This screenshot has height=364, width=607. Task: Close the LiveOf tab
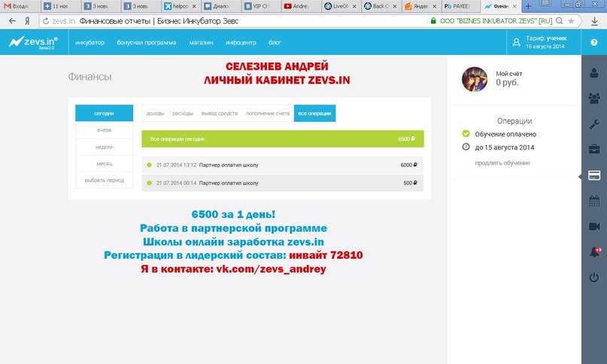pos(354,6)
